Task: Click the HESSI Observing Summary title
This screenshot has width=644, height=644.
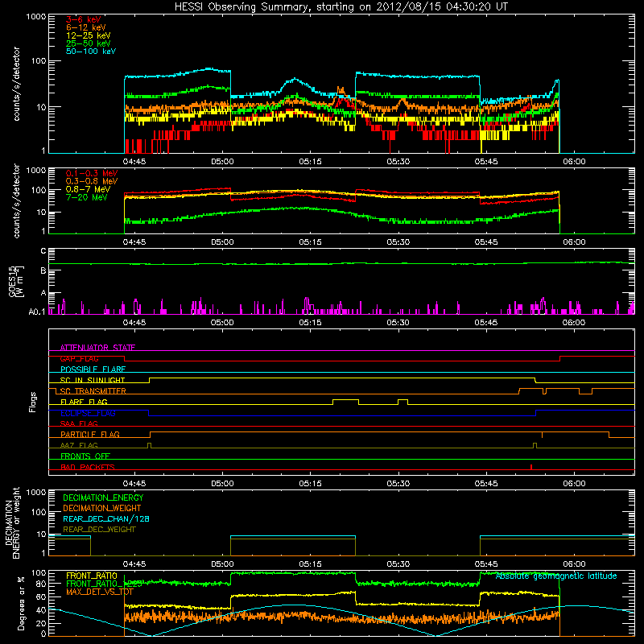Action: (341, 7)
